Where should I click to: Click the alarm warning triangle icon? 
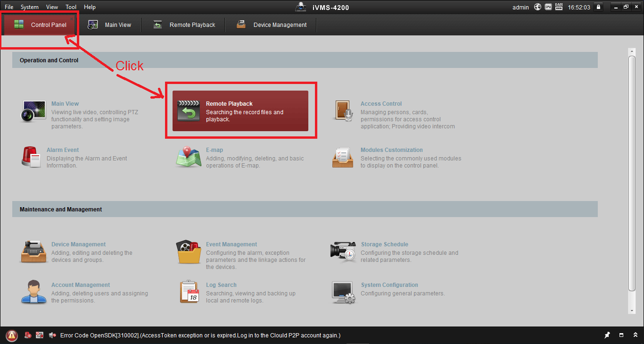pyautogui.click(x=12, y=336)
